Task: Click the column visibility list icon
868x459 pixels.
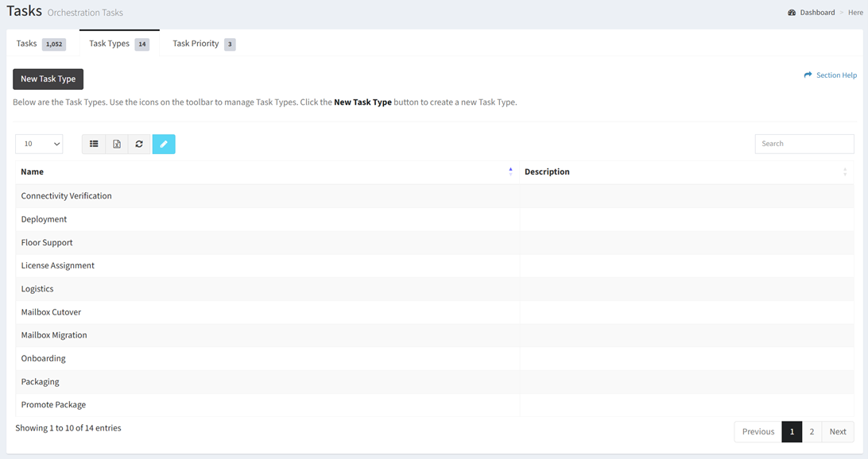Action: coord(94,144)
